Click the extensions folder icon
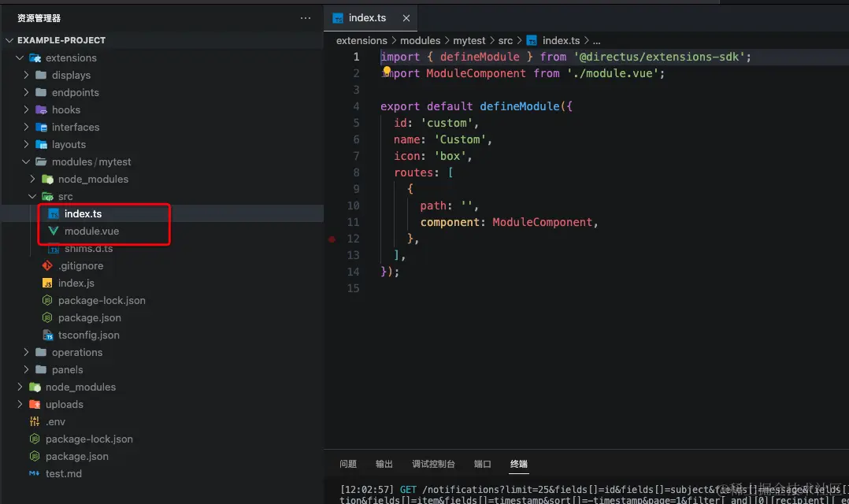The height and width of the screenshot is (504, 849). (x=35, y=58)
